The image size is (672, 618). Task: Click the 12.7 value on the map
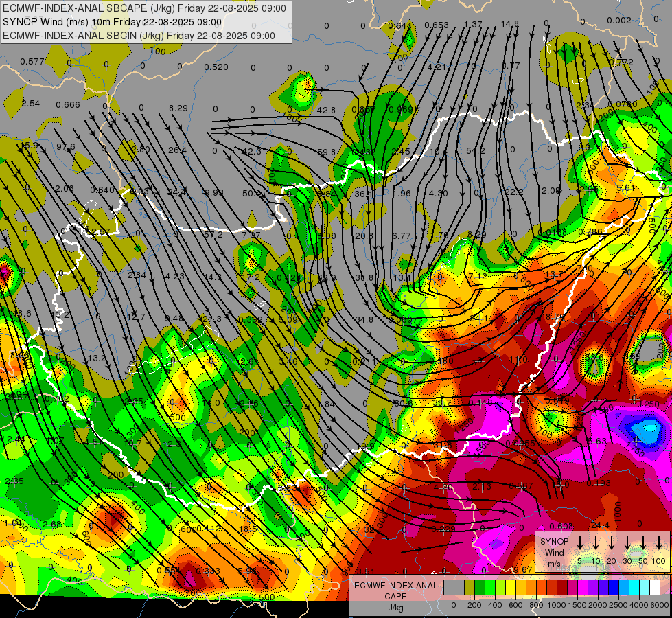(x=136, y=317)
